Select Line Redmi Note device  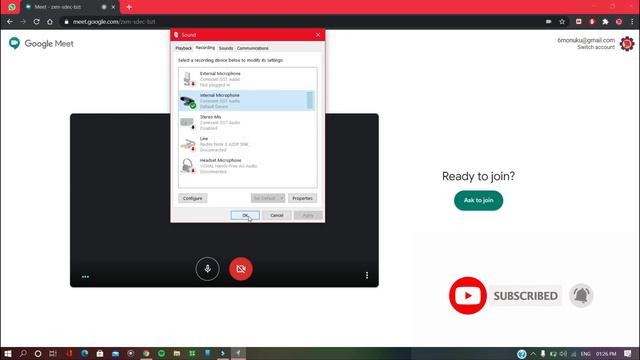point(247,144)
